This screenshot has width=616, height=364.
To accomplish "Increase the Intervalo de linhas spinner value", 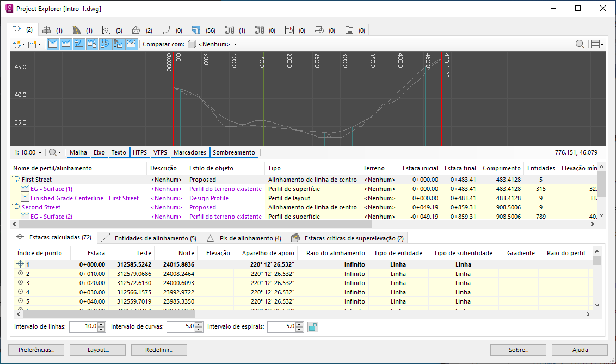I will (x=101, y=324).
